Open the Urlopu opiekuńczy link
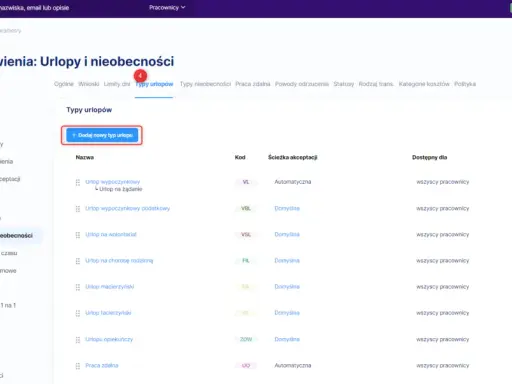This screenshot has width=512, height=384. coord(109,339)
